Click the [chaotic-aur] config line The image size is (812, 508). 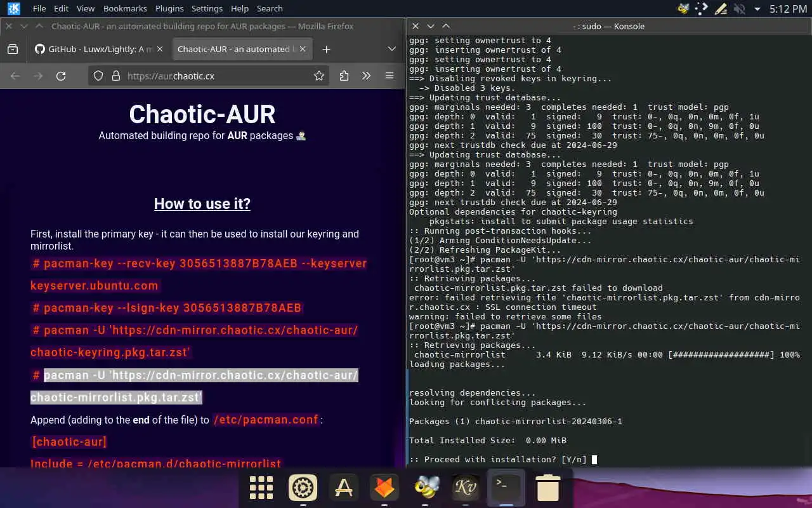click(70, 442)
